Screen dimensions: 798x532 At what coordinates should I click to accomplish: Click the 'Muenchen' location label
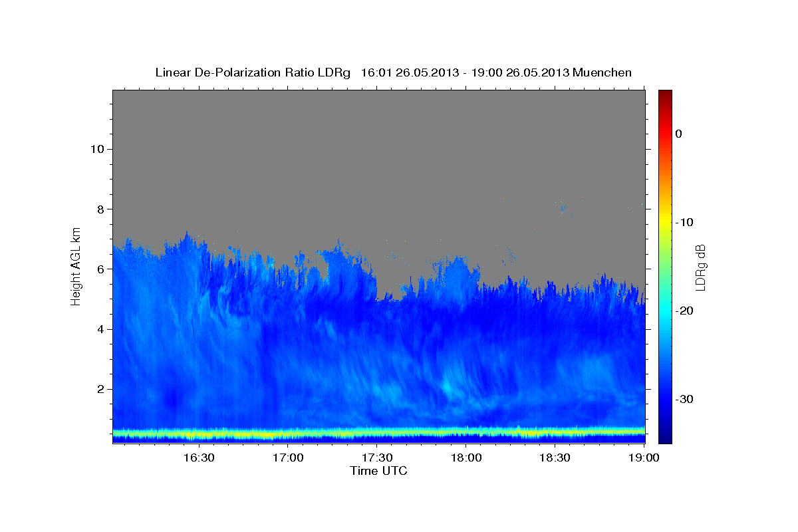tap(602, 72)
